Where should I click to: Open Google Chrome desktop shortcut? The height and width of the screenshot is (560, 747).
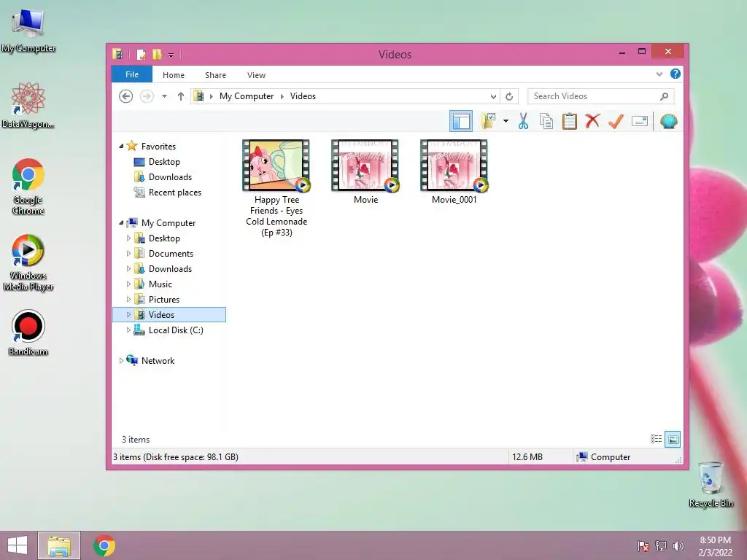pos(28,187)
